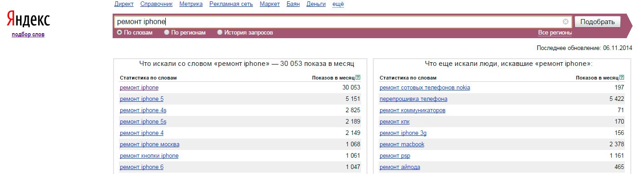The width and height of the screenshot is (644, 174).
Task: Open Метрика in the top navigation
Action: 191,4
